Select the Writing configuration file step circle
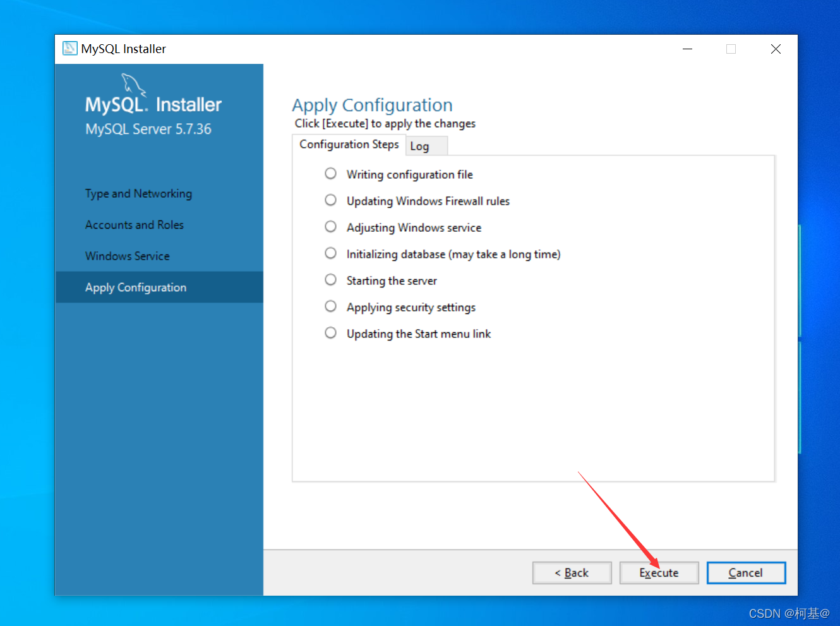This screenshot has width=840, height=626. click(x=330, y=174)
